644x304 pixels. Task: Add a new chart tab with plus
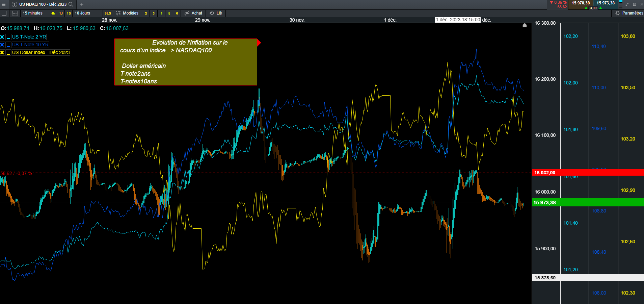pos(82,4)
